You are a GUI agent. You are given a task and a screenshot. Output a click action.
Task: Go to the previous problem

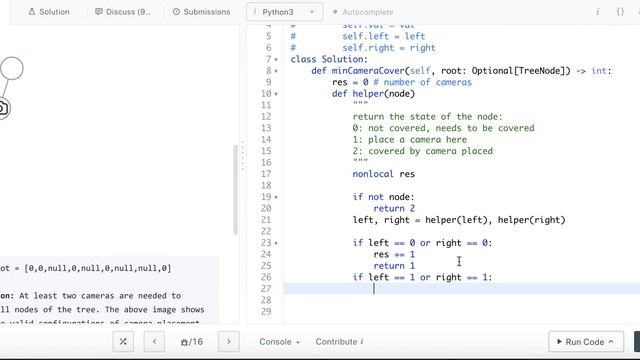(154, 342)
